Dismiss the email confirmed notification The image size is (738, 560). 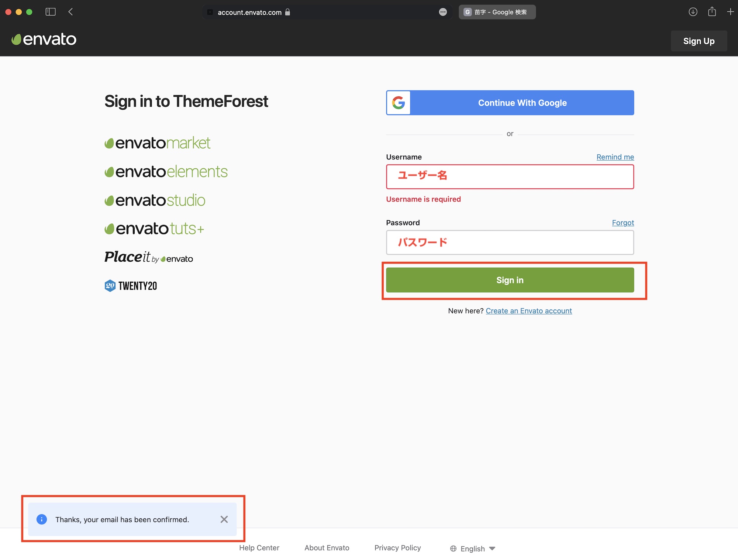[x=224, y=519]
